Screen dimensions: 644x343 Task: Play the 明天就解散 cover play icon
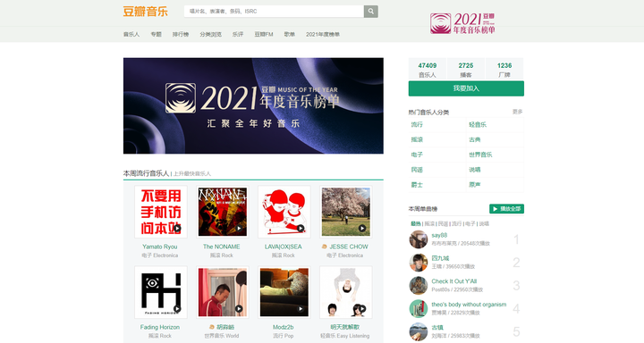coord(362,309)
